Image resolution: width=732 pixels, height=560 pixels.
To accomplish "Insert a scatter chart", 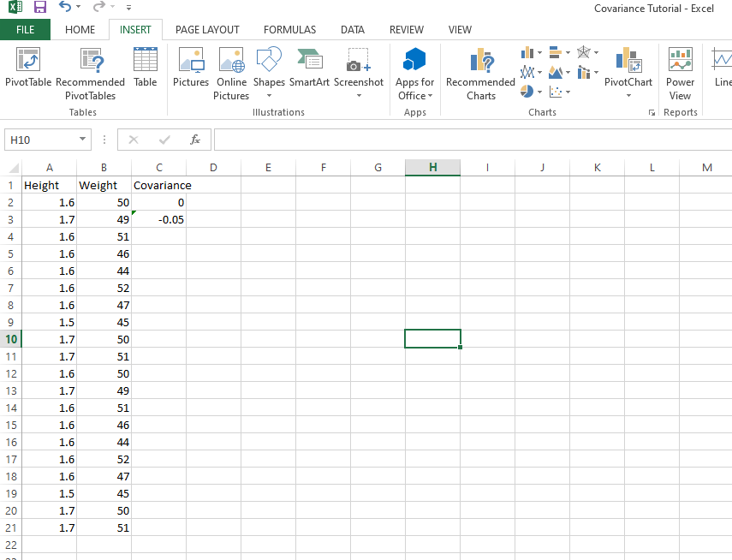I will tap(555, 91).
